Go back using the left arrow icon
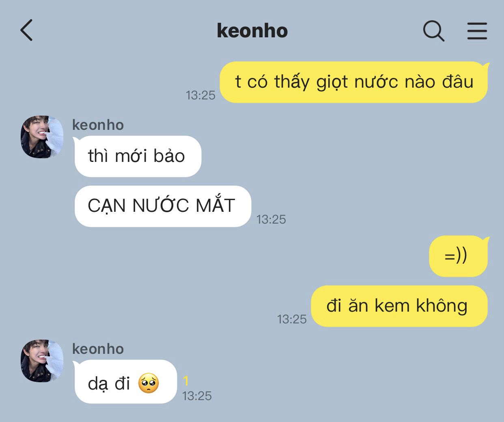 (x=26, y=30)
